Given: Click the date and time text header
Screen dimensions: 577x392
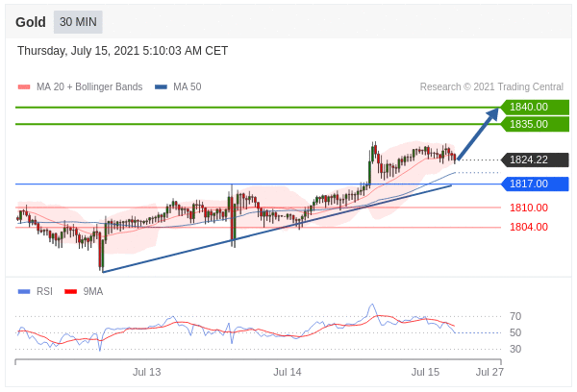Looking at the screenshot, I should click(x=122, y=51).
